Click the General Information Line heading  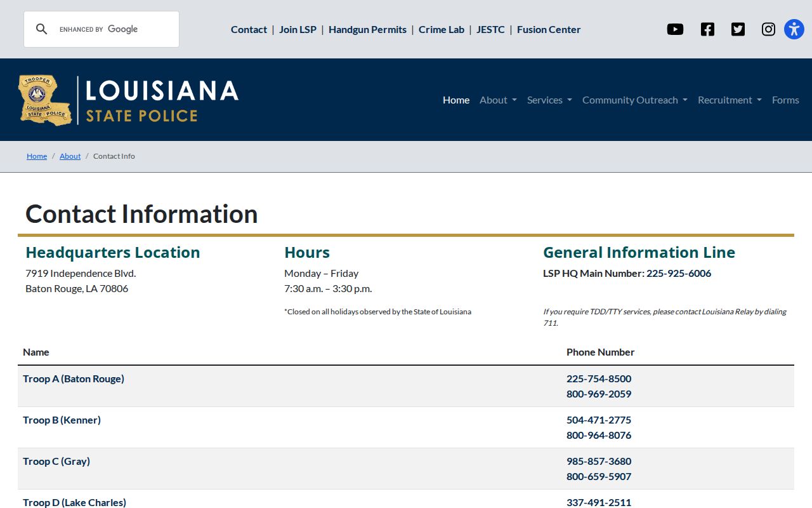[639, 253]
